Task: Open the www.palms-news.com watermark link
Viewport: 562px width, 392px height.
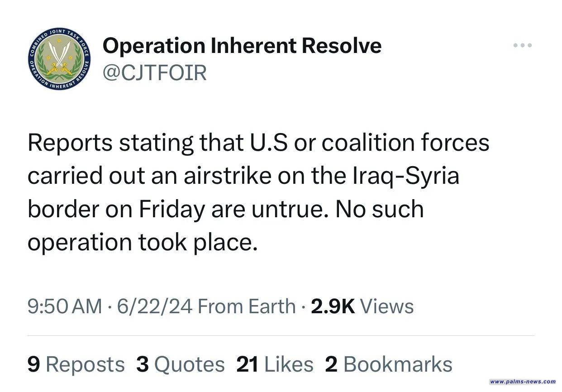Action: pyautogui.click(x=523, y=382)
